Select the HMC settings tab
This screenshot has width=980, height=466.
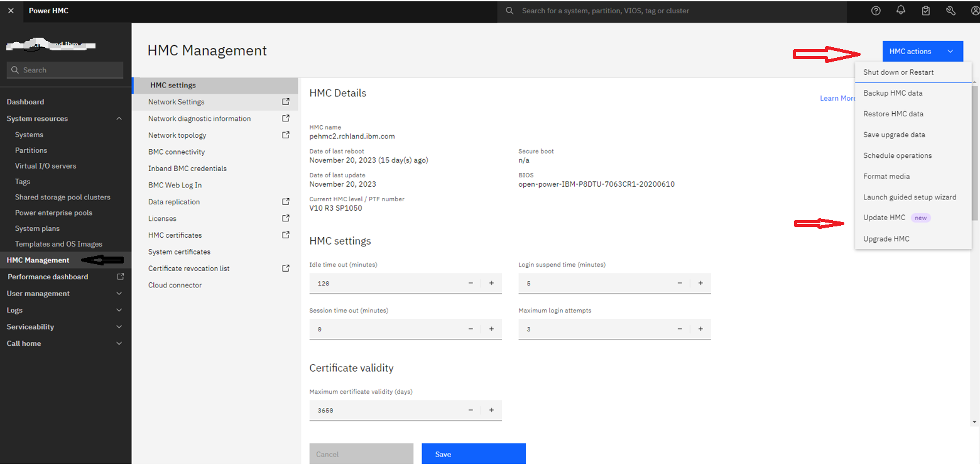pos(215,85)
